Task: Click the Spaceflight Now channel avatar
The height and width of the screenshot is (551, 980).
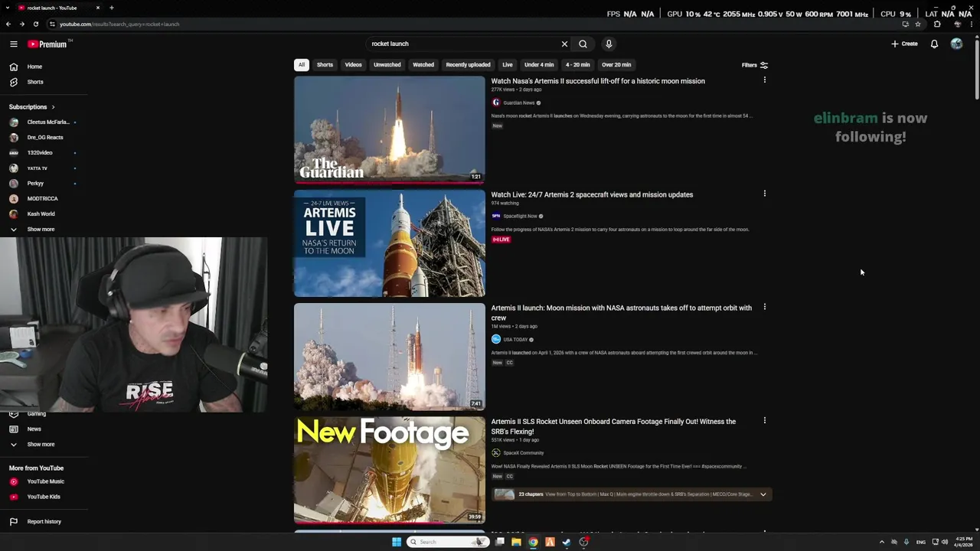Action: click(x=495, y=216)
